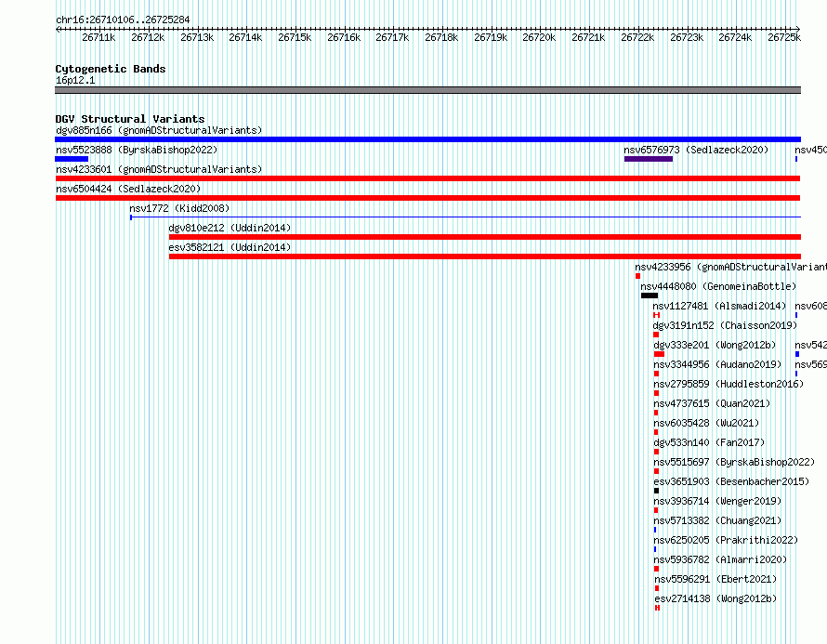
Task: Click the red bar below dgv810e212 label
Action: pyautogui.click(x=485, y=237)
